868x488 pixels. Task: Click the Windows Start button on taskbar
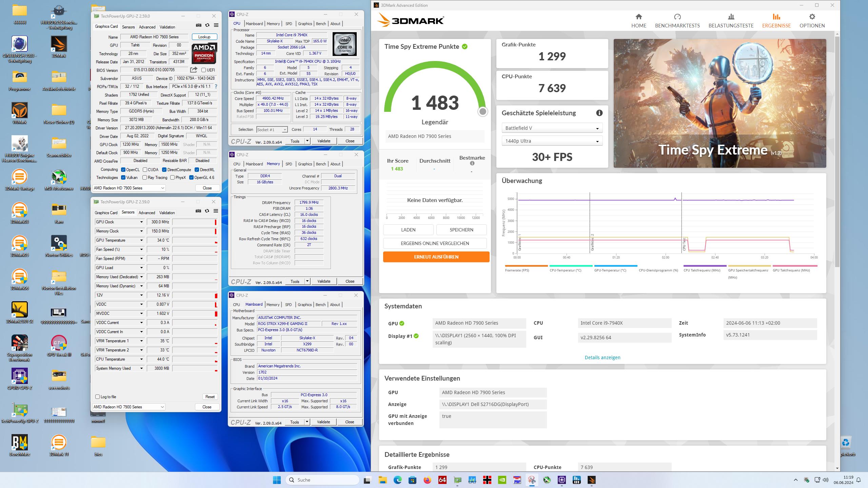(x=277, y=480)
